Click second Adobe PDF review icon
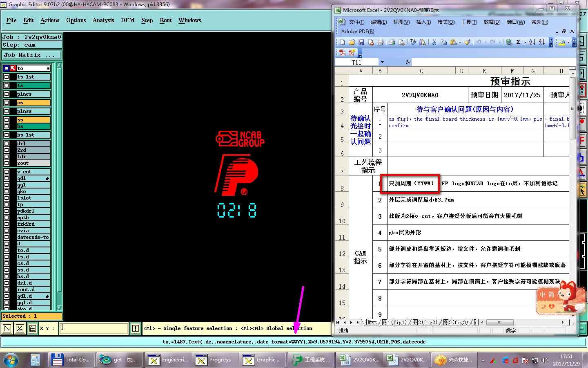The image size is (588, 368). coord(352,53)
